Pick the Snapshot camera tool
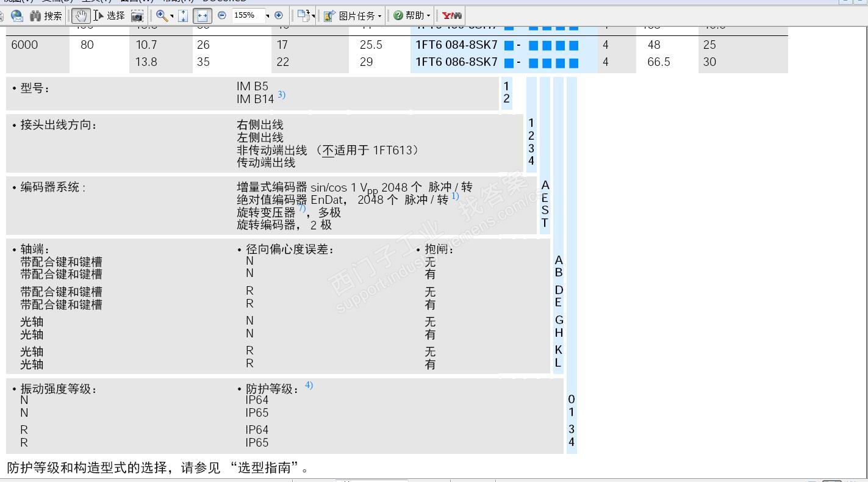This screenshot has height=482, width=868. pyautogui.click(x=137, y=16)
